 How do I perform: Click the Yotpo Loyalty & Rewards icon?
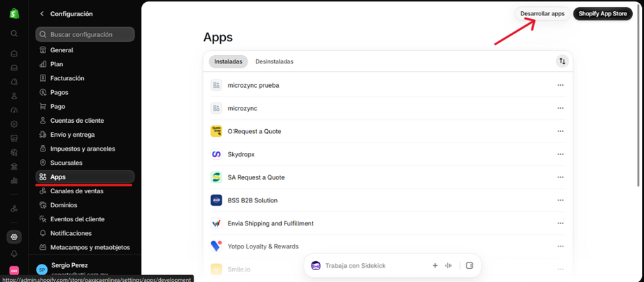point(217,246)
